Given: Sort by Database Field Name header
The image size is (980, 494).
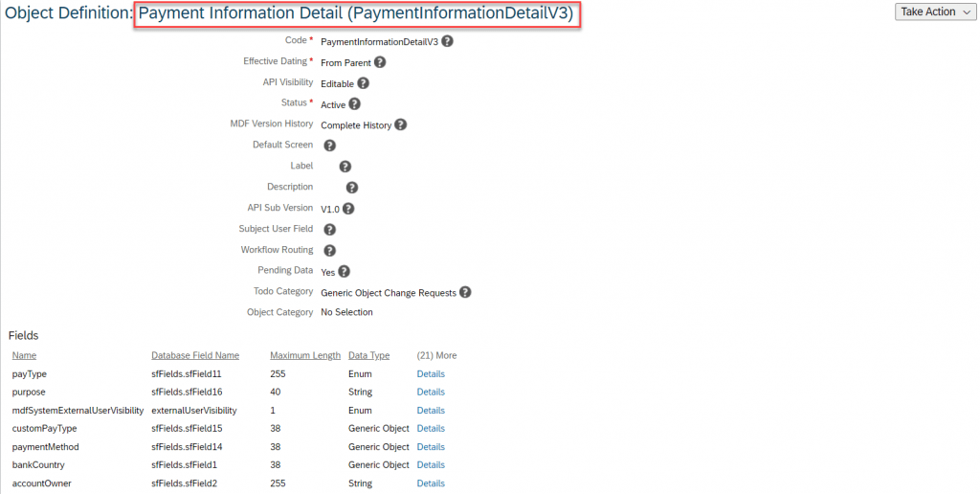Looking at the screenshot, I should point(195,355).
